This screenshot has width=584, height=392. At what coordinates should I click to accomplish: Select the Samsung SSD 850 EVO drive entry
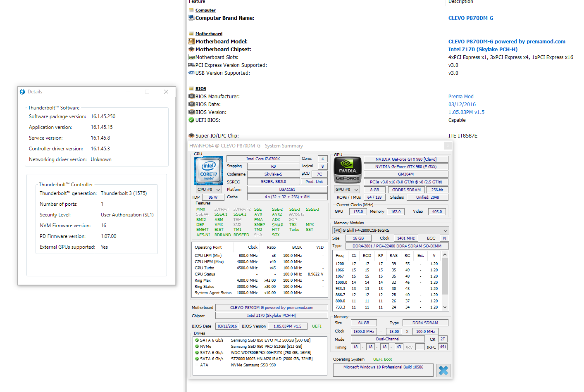point(270,340)
